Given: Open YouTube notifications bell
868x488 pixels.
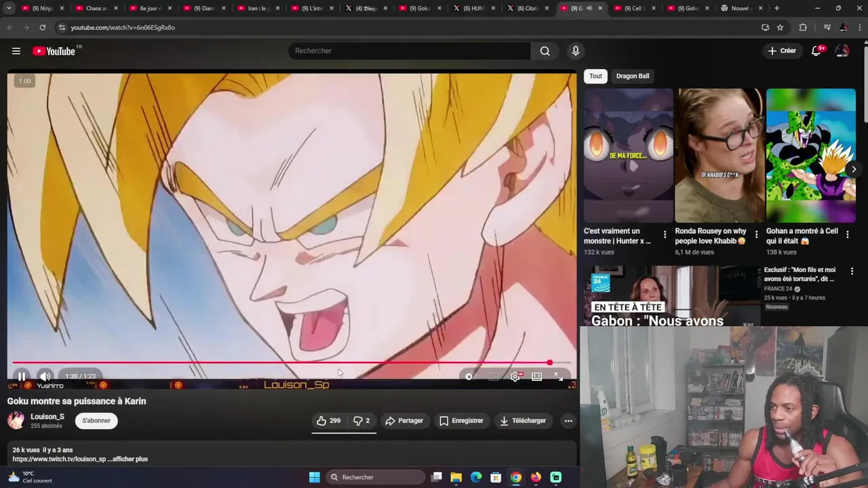Looking at the screenshot, I should click(816, 51).
